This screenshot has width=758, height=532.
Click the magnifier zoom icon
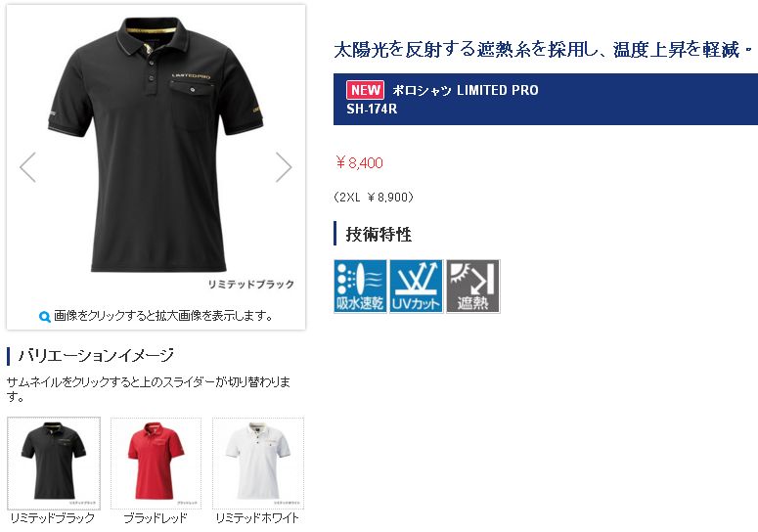coord(44,317)
